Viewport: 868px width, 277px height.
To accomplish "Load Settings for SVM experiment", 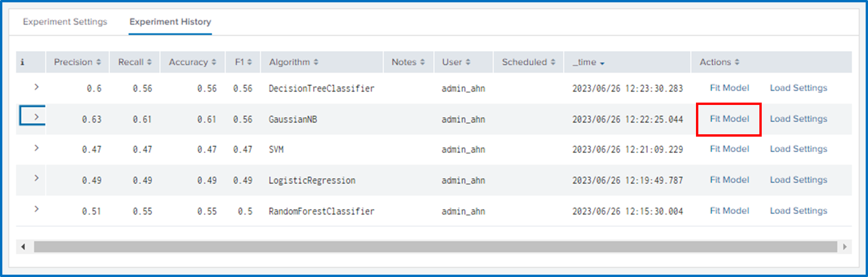I will 799,149.
